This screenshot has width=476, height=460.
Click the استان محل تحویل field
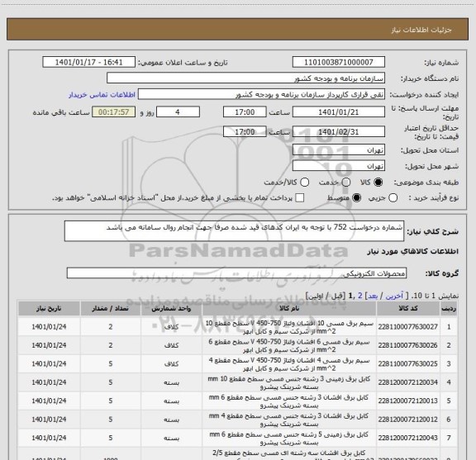(339, 150)
